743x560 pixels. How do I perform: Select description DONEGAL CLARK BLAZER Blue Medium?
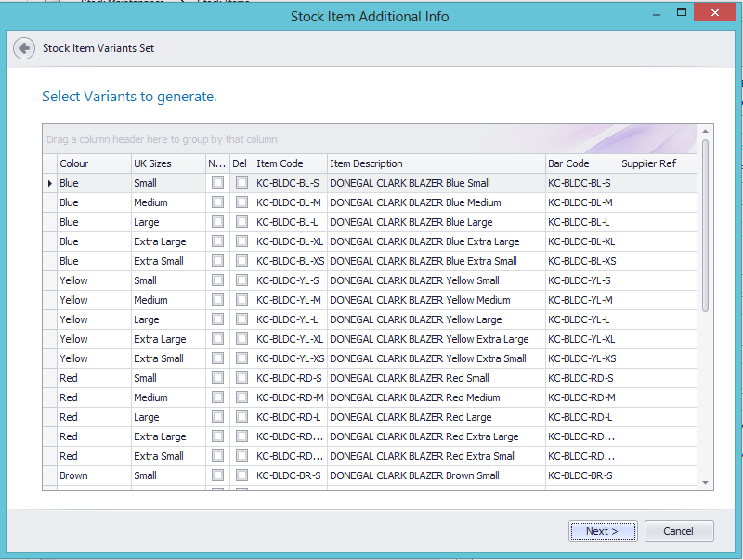point(436,202)
